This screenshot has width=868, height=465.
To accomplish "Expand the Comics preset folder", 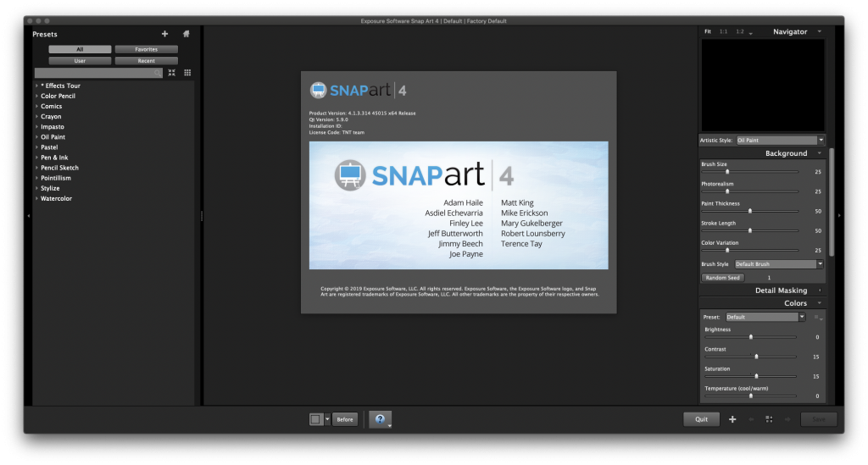I will pos(36,106).
